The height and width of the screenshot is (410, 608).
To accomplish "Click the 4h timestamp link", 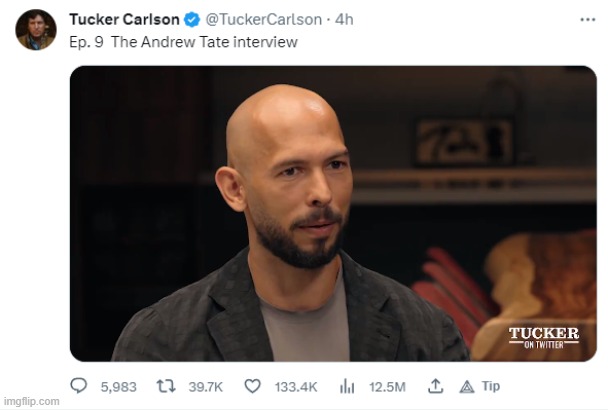I will [x=345, y=20].
